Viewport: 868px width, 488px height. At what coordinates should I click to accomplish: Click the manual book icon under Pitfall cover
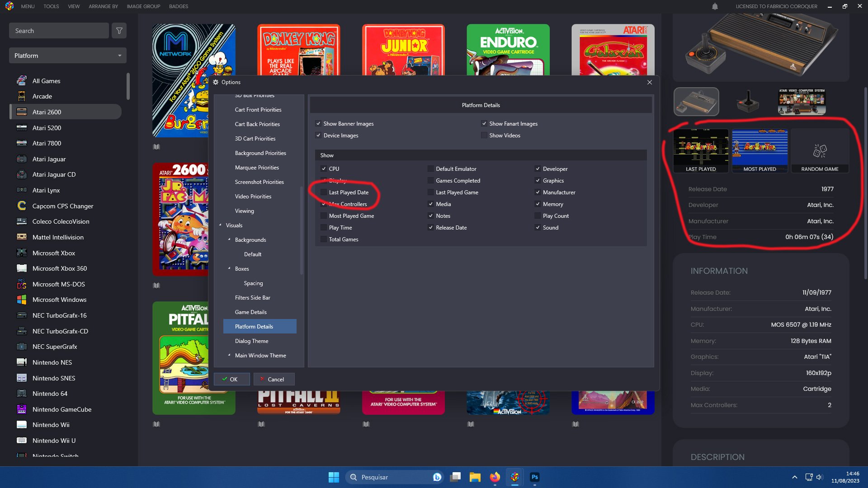(156, 424)
